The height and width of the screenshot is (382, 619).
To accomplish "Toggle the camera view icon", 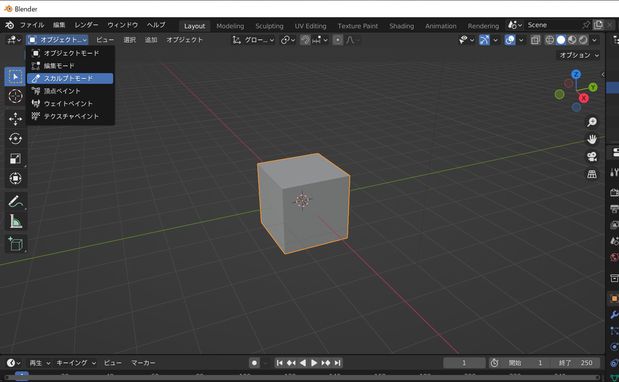I will (x=591, y=157).
